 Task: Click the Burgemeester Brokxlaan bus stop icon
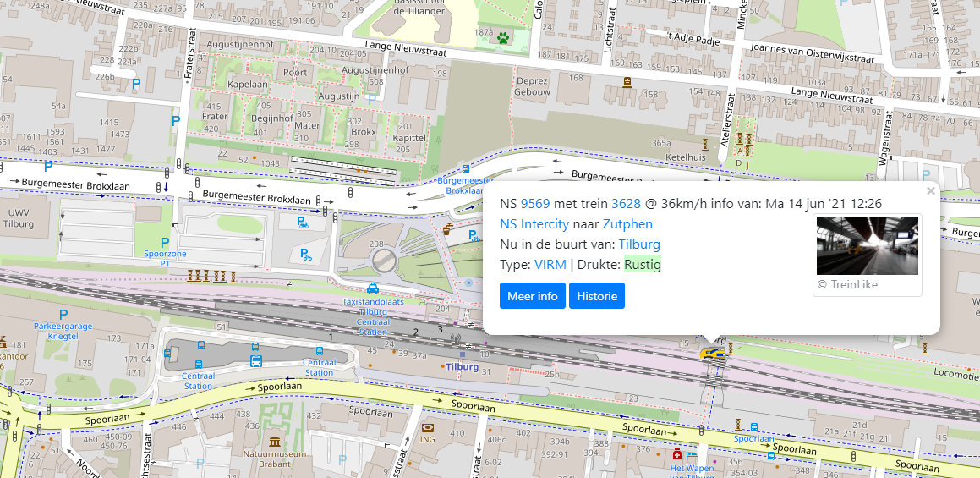point(465,169)
